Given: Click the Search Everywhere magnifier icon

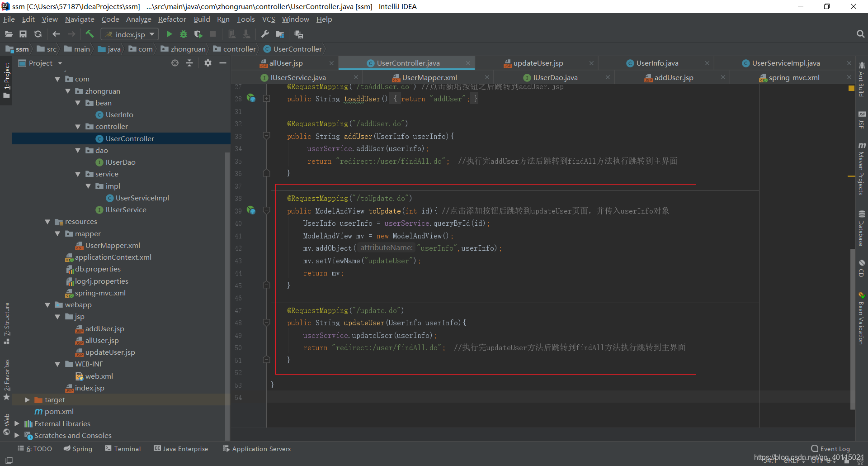Looking at the screenshot, I should [860, 34].
